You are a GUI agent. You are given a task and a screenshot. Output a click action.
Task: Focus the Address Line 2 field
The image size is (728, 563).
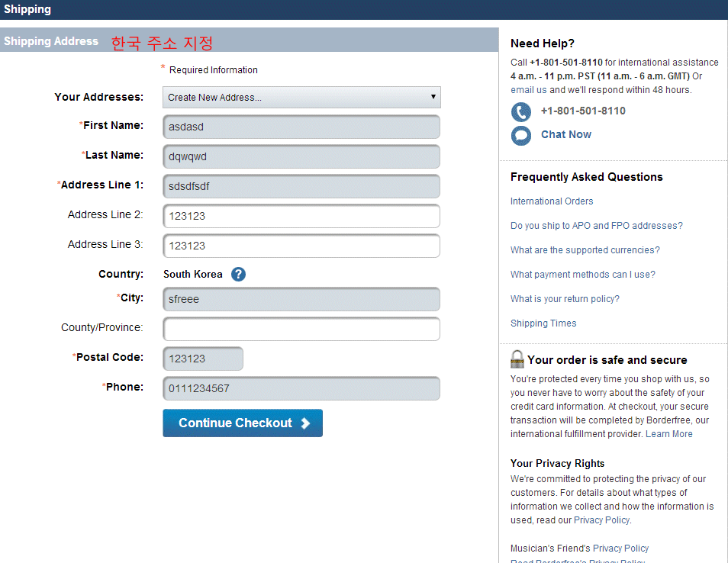301,216
